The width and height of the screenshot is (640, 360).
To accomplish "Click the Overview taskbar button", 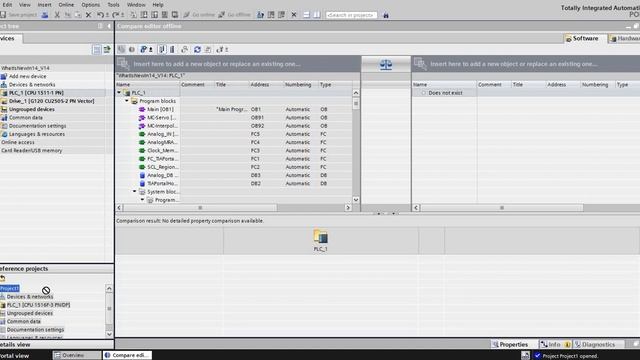I will [77, 355].
